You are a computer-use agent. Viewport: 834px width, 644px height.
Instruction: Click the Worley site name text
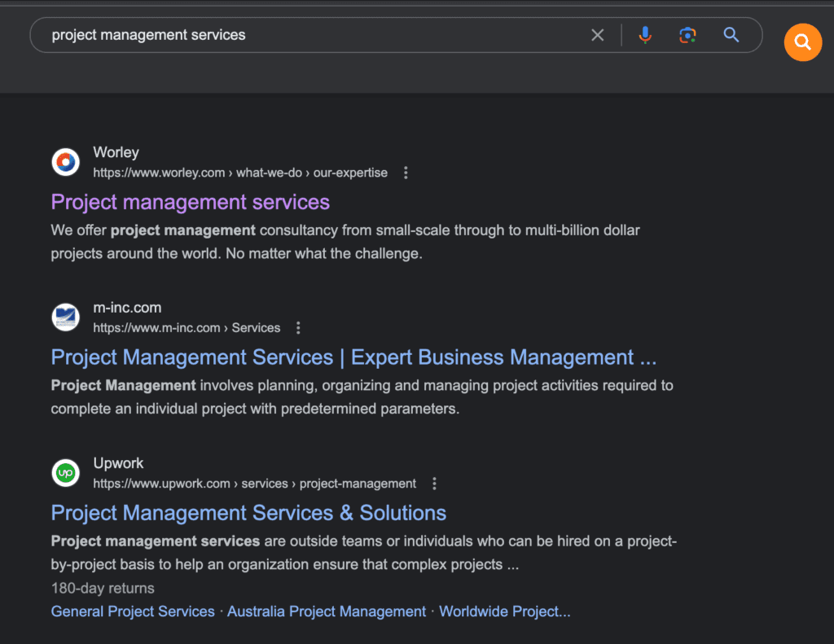pos(116,152)
